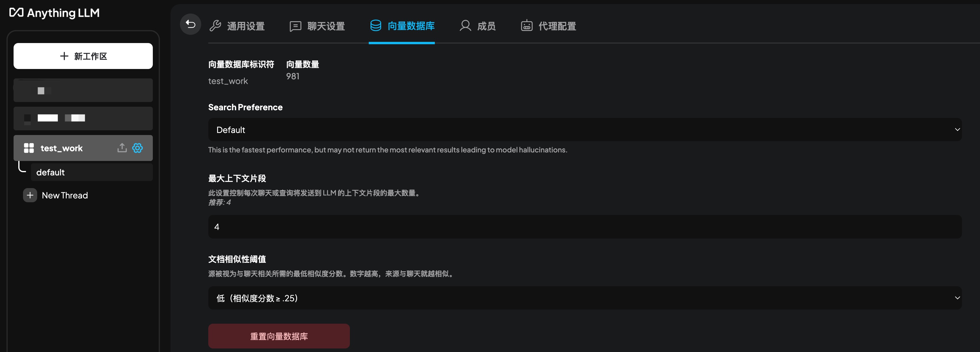The width and height of the screenshot is (980, 352).
Task: Click New Thread in the sidebar
Action: coord(65,195)
